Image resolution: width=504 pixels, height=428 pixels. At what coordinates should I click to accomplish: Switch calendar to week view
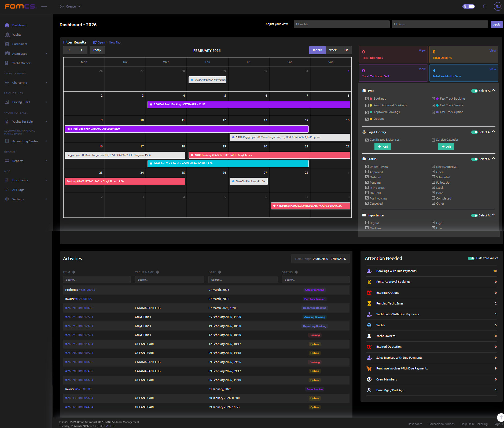point(333,50)
